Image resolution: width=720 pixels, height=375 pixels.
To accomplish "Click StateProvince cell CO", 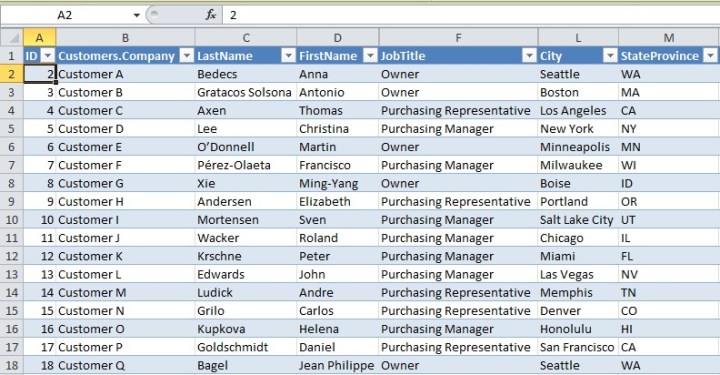I will pyautogui.click(x=669, y=311).
